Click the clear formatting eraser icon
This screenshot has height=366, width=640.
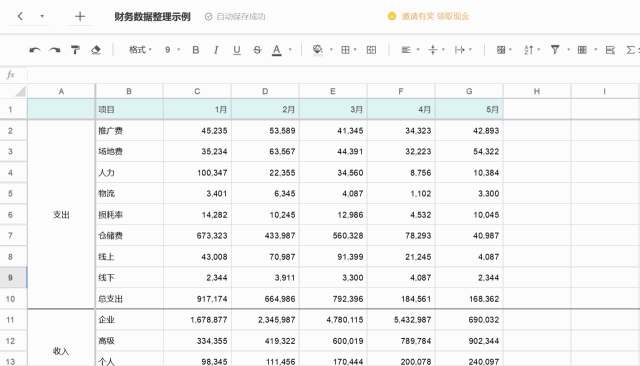(x=96, y=50)
